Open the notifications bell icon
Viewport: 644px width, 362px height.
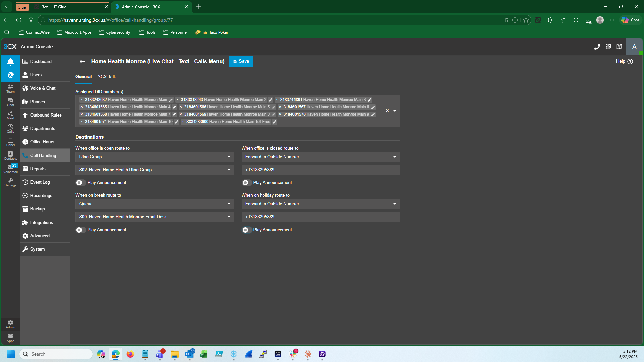(x=10, y=62)
